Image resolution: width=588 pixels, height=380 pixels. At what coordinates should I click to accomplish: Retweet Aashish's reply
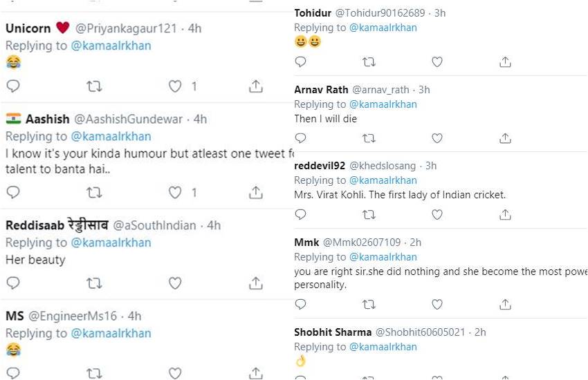coord(94,192)
